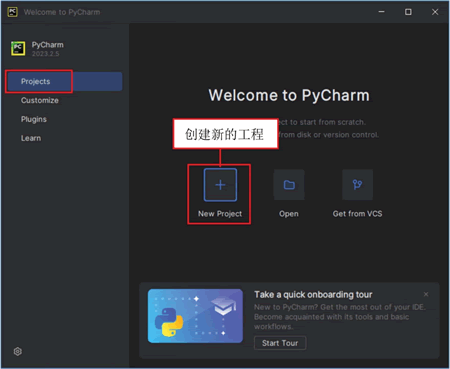Open the settings gear in the sidebar
The image size is (450, 369).
pyautogui.click(x=18, y=351)
